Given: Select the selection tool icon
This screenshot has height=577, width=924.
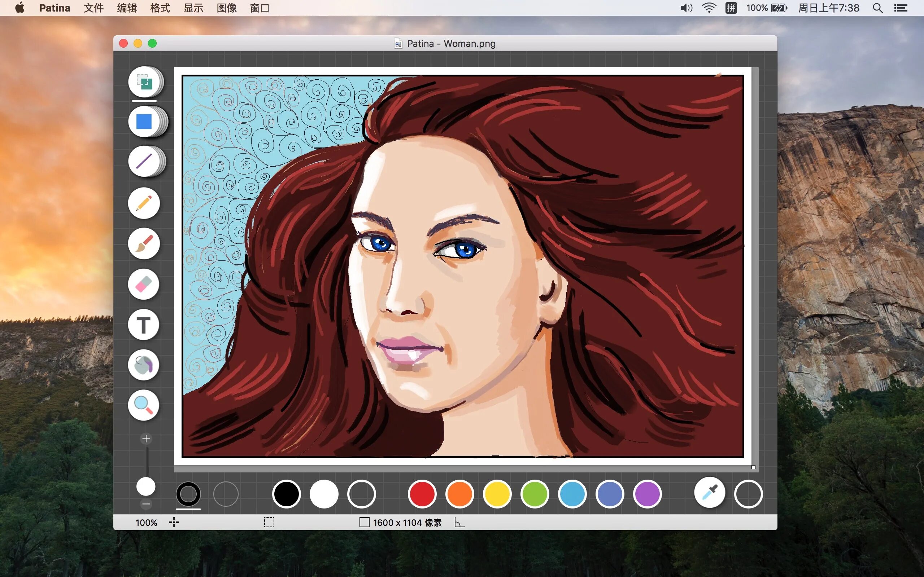Looking at the screenshot, I should coord(144,82).
